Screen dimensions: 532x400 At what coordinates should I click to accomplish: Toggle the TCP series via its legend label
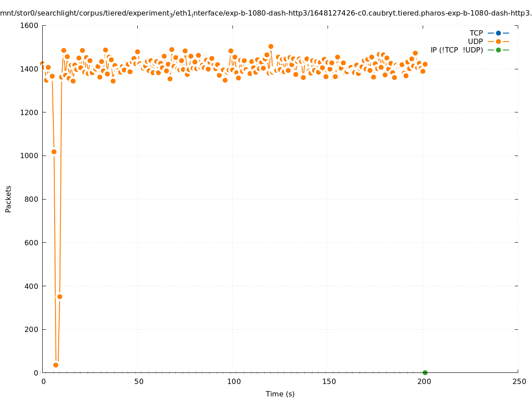[x=476, y=33]
